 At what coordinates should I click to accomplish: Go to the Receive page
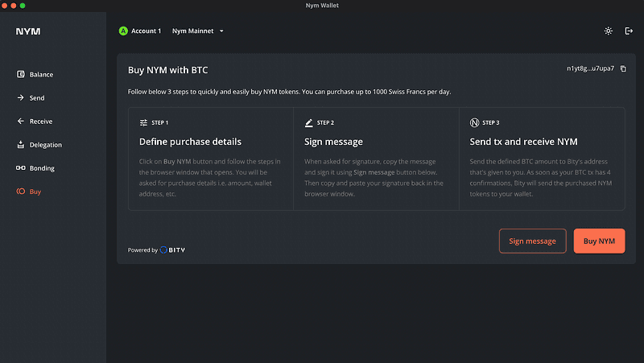pyautogui.click(x=35, y=122)
